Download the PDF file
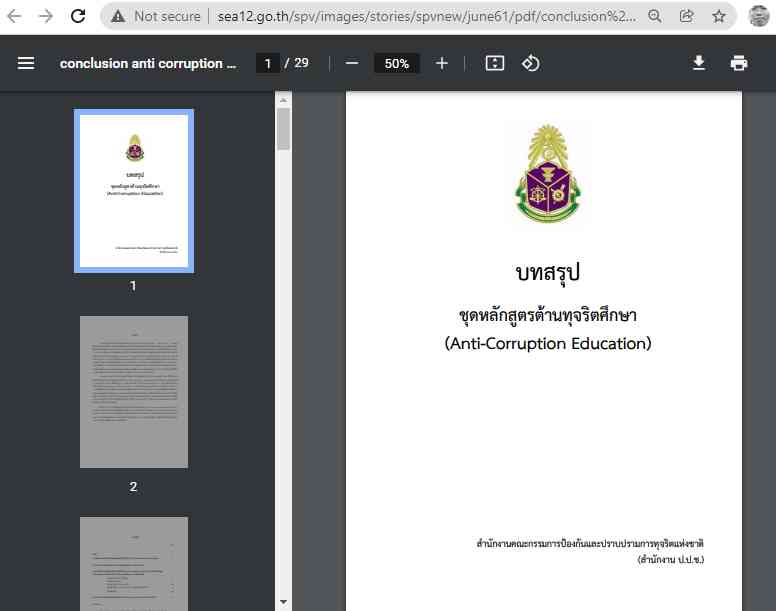 699,63
